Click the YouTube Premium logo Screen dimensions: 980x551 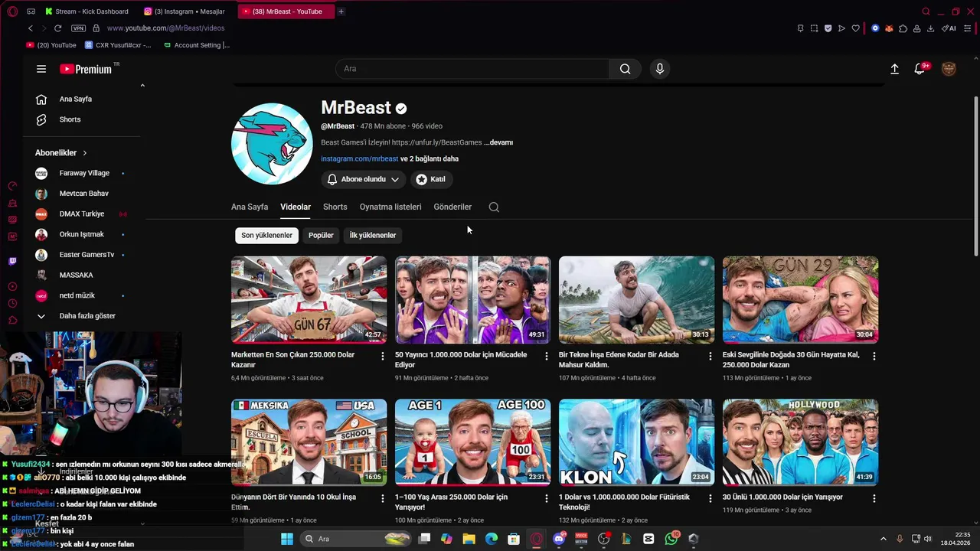click(x=86, y=69)
